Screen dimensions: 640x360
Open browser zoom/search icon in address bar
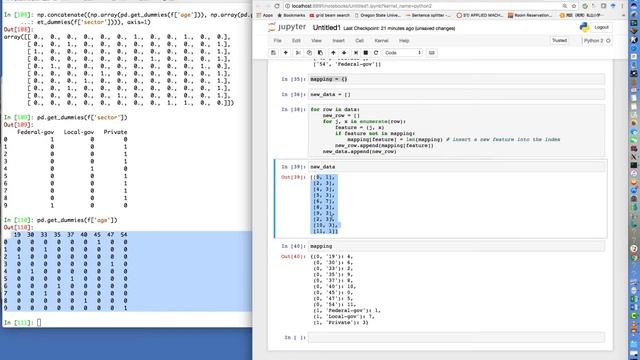(564, 6)
